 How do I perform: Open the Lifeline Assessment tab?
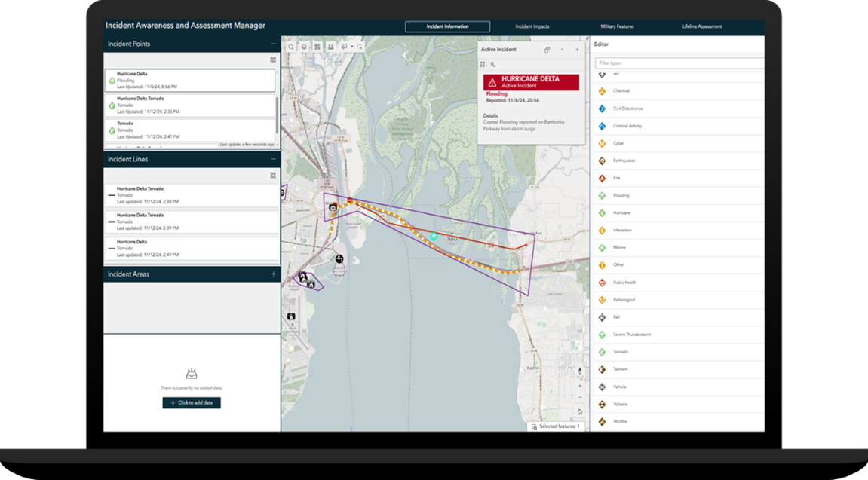[x=701, y=26]
